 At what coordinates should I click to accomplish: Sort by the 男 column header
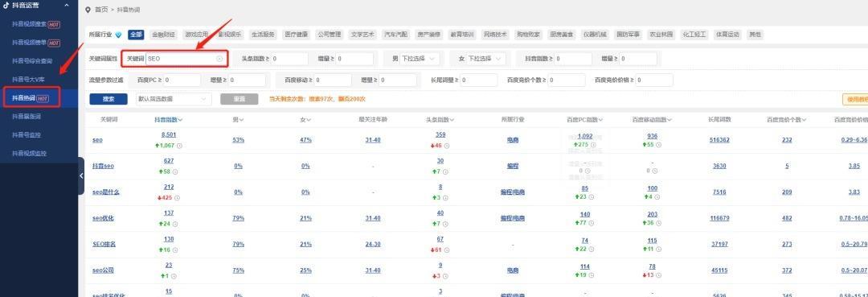(238, 119)
